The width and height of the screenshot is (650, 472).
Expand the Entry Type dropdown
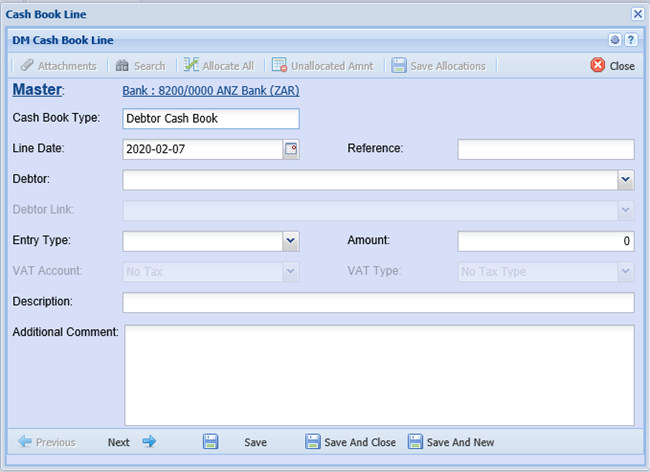coord(290,241)
